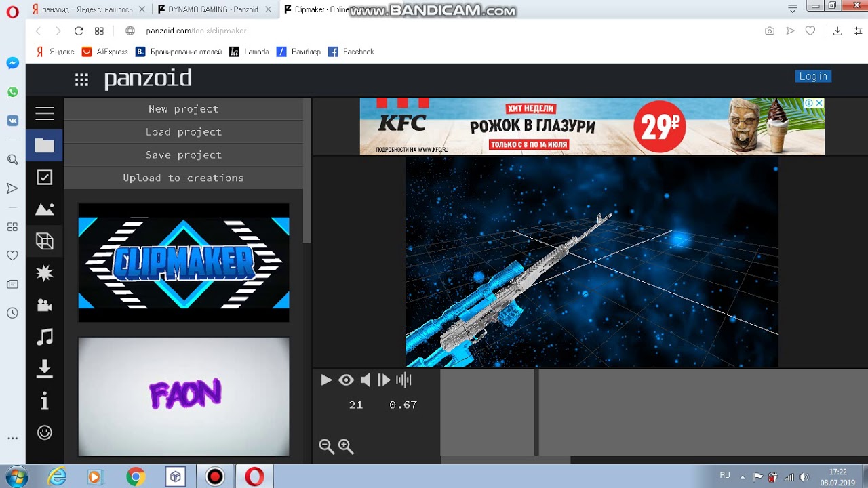Open the background landscape image icon
The height and width of the screenshot is (488, 868).
45,209
